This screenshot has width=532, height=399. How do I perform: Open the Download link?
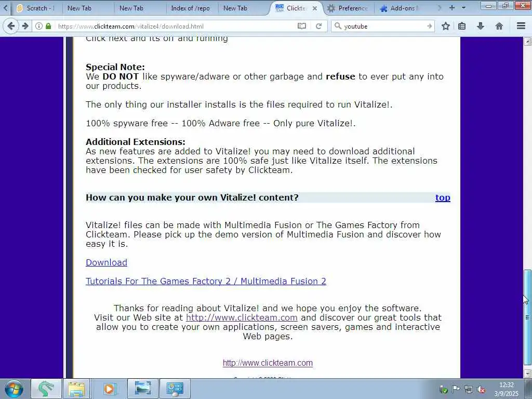tap(107, 262)
